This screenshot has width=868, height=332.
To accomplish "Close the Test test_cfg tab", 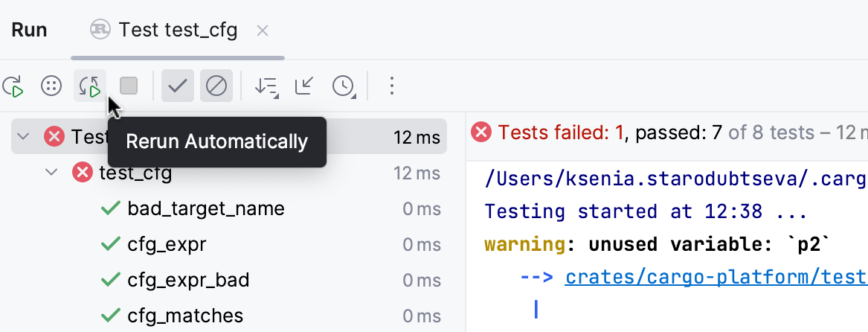I will click(262, 31).
